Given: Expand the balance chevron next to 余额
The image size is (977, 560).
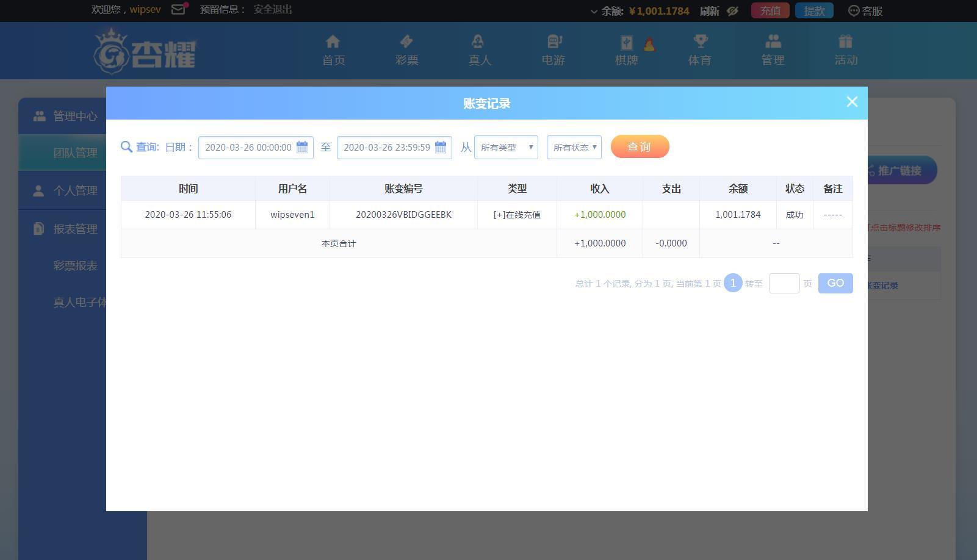Looking at the screenshot, I should click(x=594, y=12).
